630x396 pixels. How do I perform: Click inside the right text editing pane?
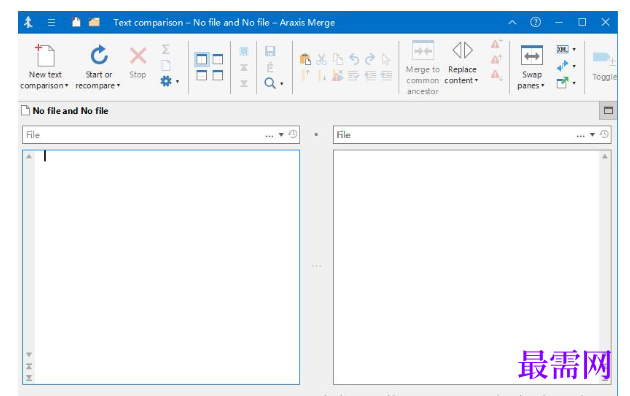[x=466, y=267]
